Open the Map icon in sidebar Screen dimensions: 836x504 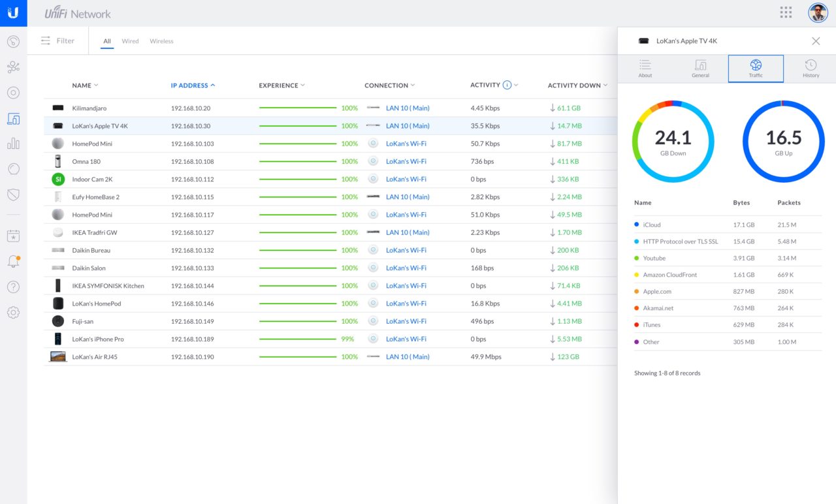tap(13, 169)
